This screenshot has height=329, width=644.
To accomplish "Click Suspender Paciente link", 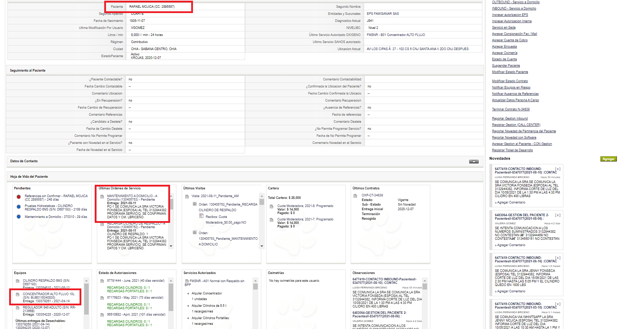I will click(506, 66).
